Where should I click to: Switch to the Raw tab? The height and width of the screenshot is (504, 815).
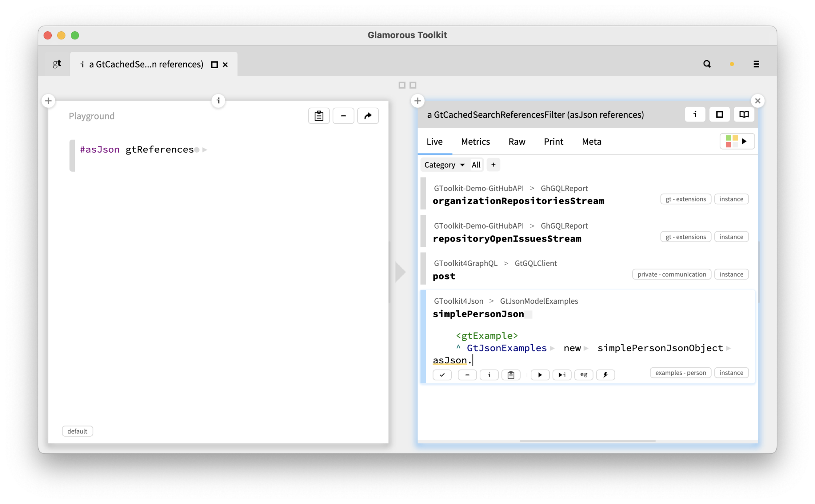[x=517, y=141]
